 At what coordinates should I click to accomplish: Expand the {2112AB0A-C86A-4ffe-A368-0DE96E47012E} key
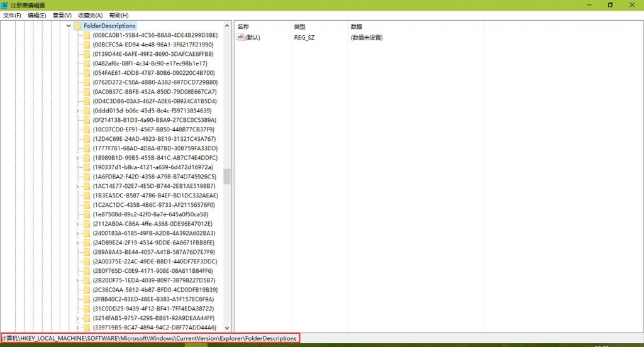point(77,224)
